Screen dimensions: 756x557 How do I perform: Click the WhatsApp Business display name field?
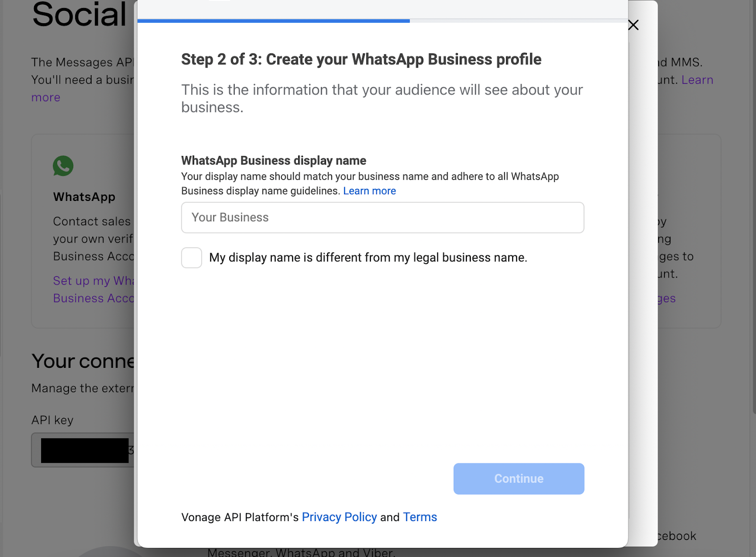tap(383, 218)
